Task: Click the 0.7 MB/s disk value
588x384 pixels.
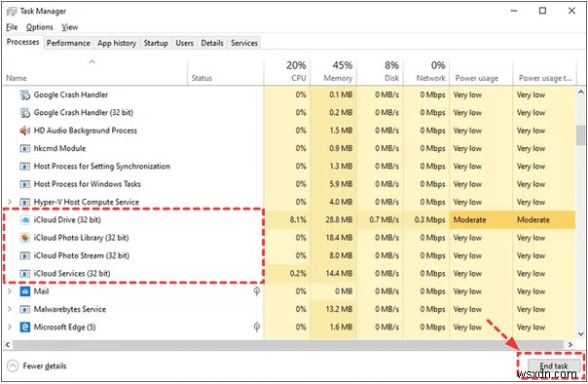Action: pyautogui.click(x=384, y=220)
